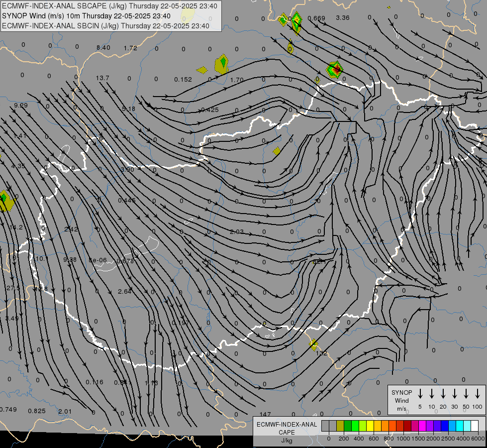Click the map value 9.29
The width and height of the screenshot is (487, 448).
(x=21, y=106)
